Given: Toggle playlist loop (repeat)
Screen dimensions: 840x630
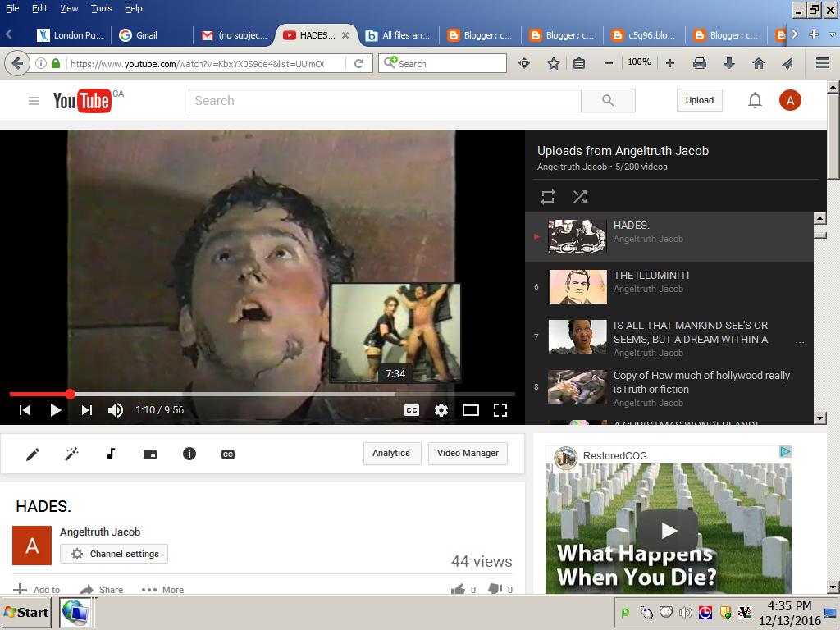Looking at the screenshot, I should (x=547, y=197).
